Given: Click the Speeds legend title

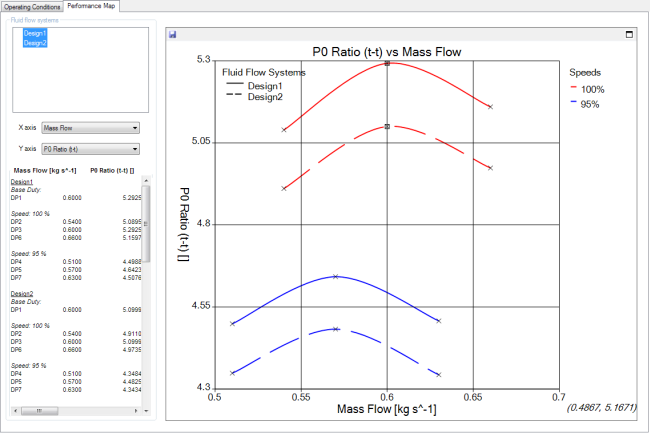Looking at the screenshot, I should pyautogui.click(x=585, y=73).
